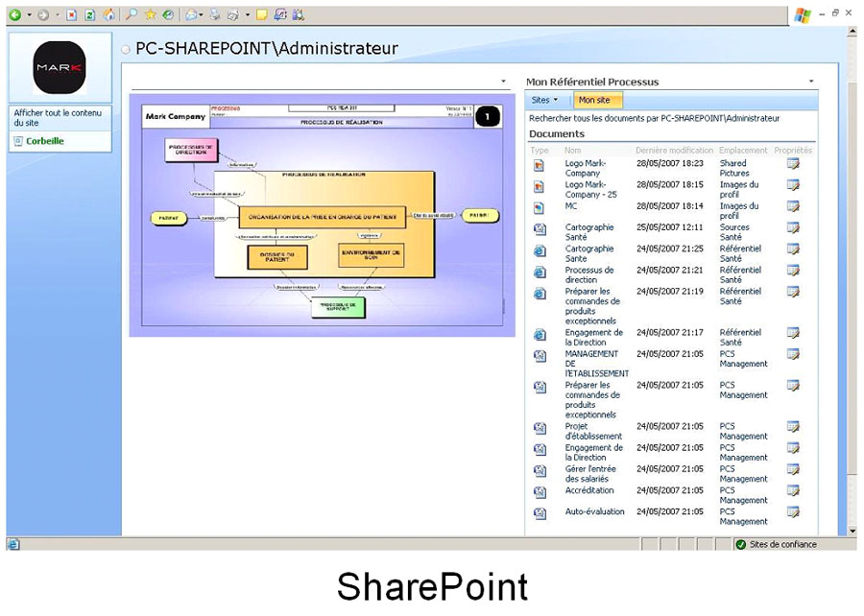Click the scrollbar up arrow
This screenshot has width=864, height=616.
click(852, 33)
